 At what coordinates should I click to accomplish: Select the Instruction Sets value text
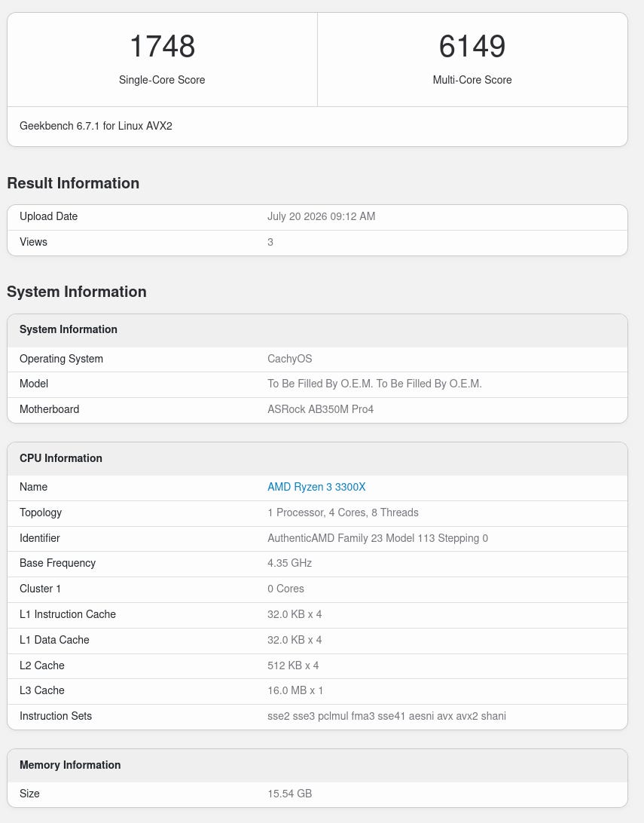[386, 716]
